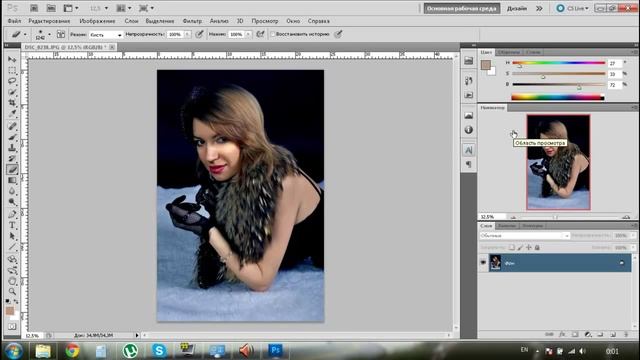Select the Pen tool
The height and width of the screenshot is (360, 640).
coord(12,214)
